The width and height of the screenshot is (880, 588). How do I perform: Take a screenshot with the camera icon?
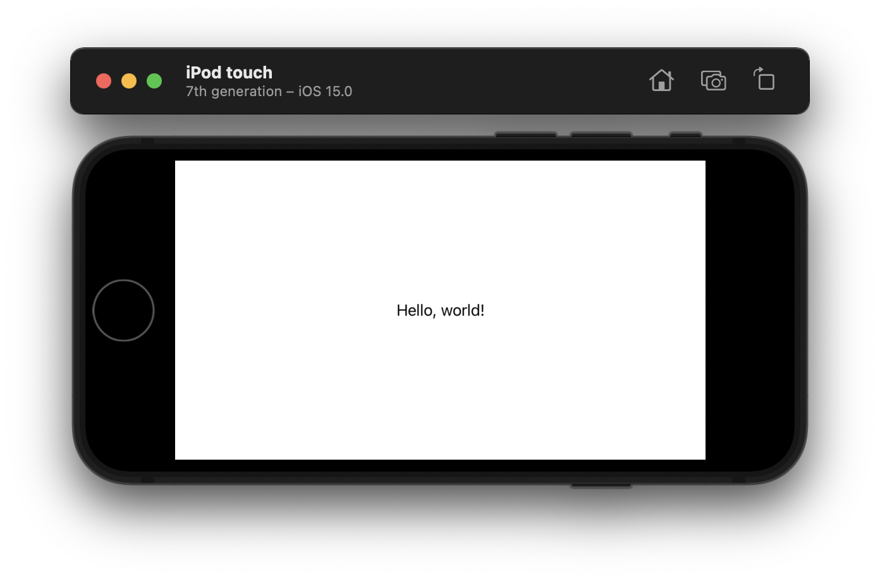pyautogui.click(x=714, y=80)
